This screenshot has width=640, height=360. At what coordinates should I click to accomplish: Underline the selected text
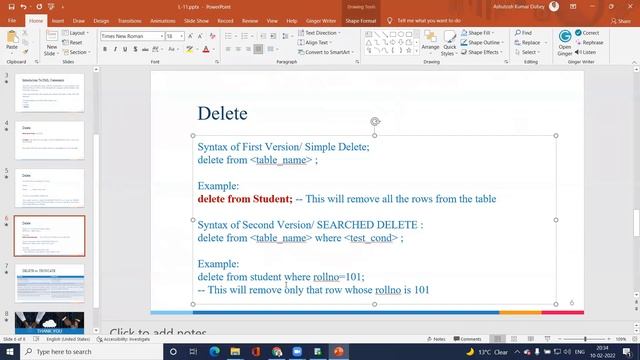(x=125, y=49)
